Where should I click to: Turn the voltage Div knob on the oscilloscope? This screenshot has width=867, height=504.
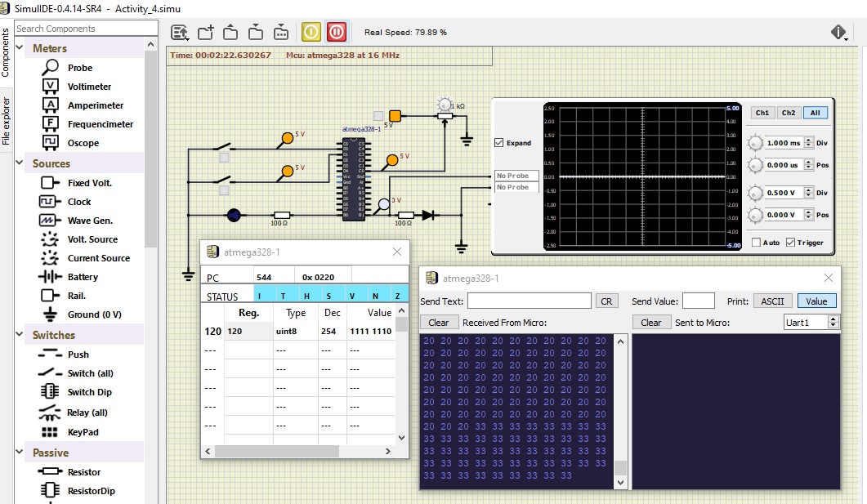point(756,194)
